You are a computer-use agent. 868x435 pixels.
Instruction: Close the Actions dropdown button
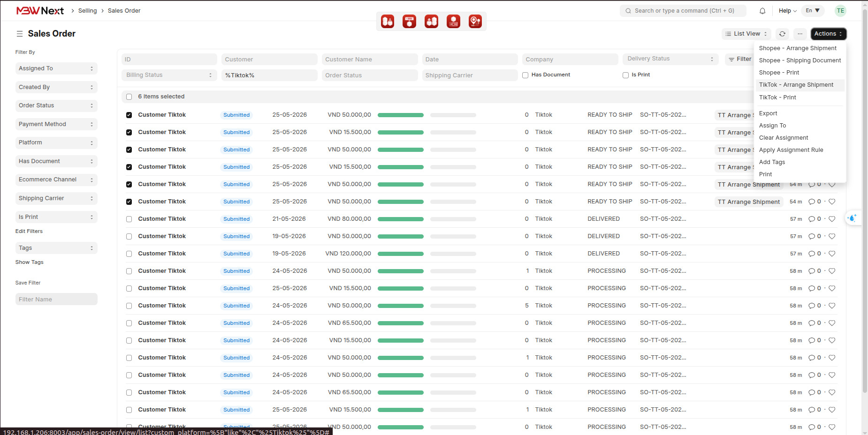[x=828, y=34]
